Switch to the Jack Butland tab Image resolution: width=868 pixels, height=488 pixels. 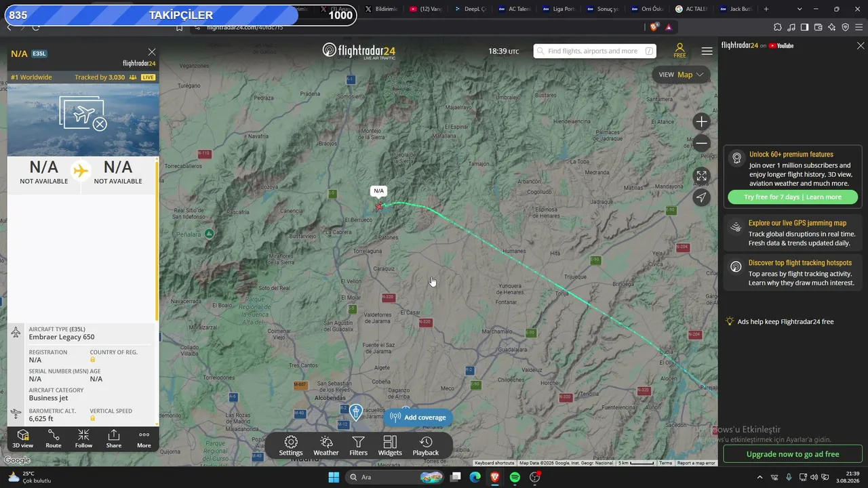(x=737, y=9)
